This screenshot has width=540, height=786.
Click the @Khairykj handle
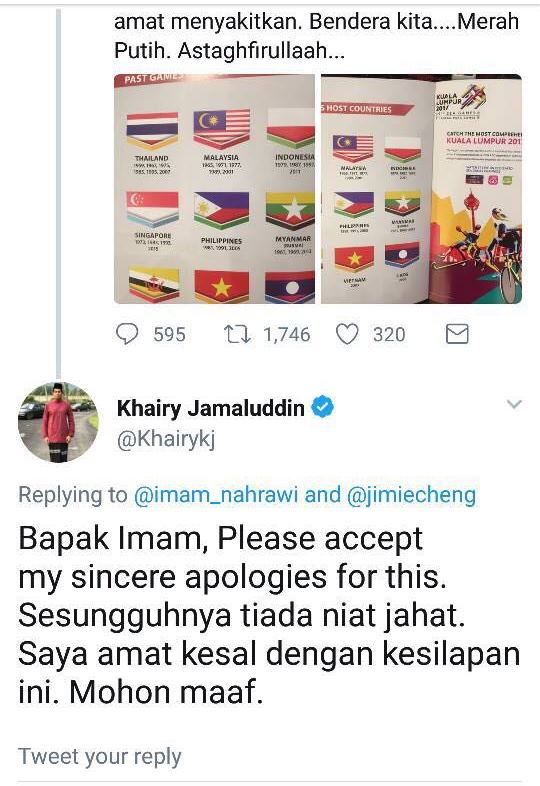click(x=166, y=440)
